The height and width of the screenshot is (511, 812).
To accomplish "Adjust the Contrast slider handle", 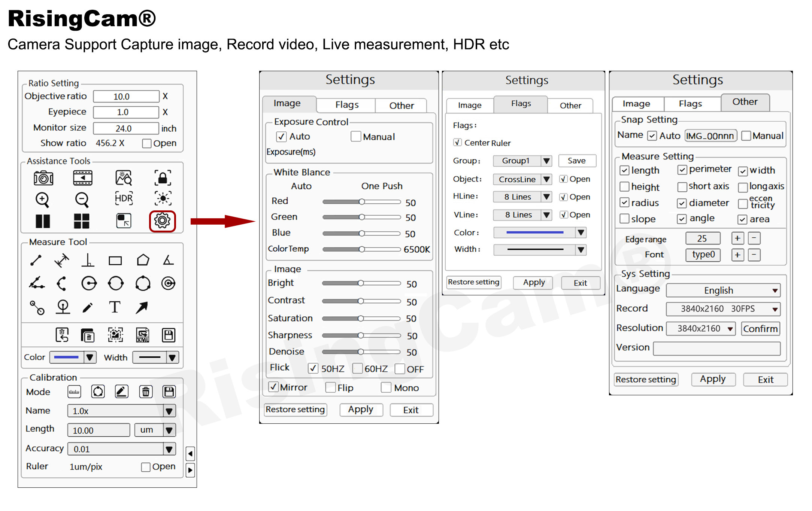I will pos(361,301).
